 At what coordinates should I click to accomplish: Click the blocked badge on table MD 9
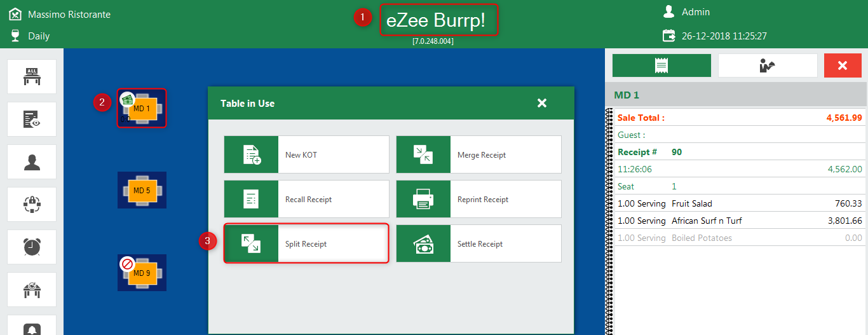click(x=127, y=264)
